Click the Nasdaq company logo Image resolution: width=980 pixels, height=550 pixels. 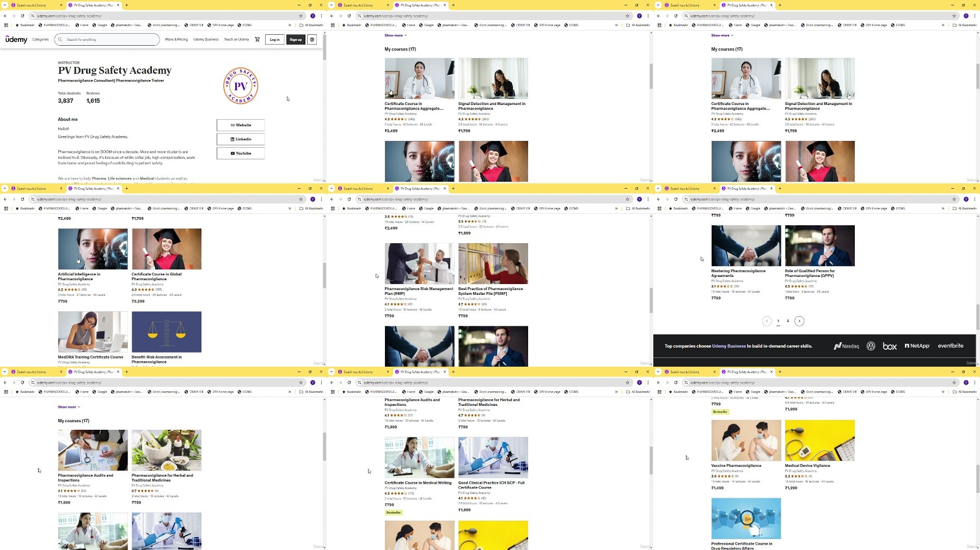click(x=846, y=346)
